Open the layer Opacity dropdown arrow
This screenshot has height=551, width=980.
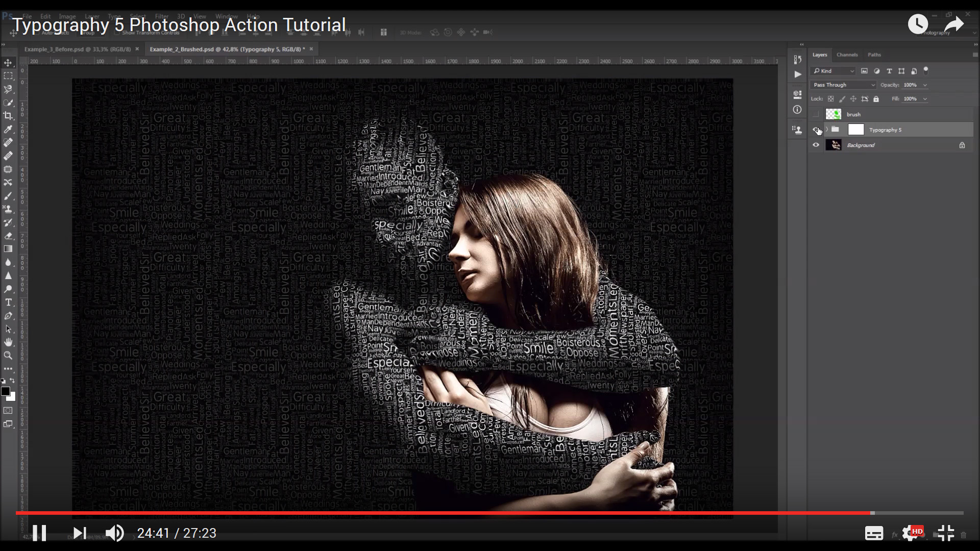tap(925, 85)
